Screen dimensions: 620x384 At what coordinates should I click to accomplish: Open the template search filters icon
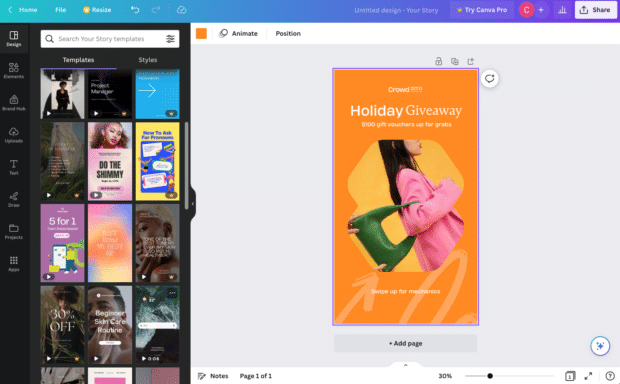170,39
